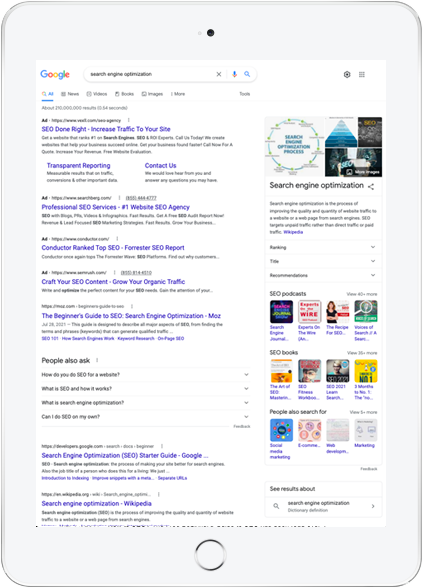Expand 'What is SEO and how it works?'

click(146, 388)
